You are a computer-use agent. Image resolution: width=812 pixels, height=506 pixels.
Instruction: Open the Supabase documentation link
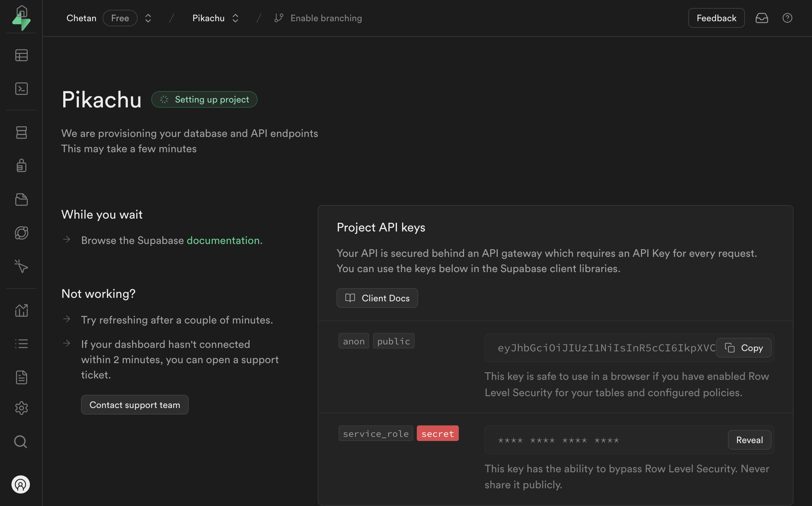click(x=223, y=240)
